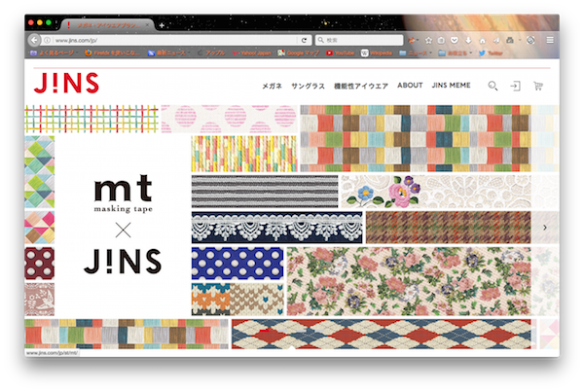Open the 機能性アイウエア navigation item

click(x=361, y=86)
